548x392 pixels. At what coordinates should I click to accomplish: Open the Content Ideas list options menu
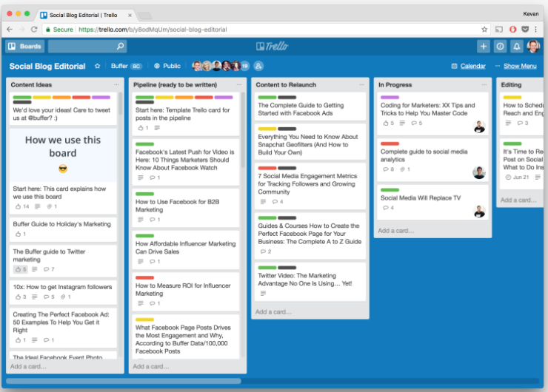tap(116, 85)
